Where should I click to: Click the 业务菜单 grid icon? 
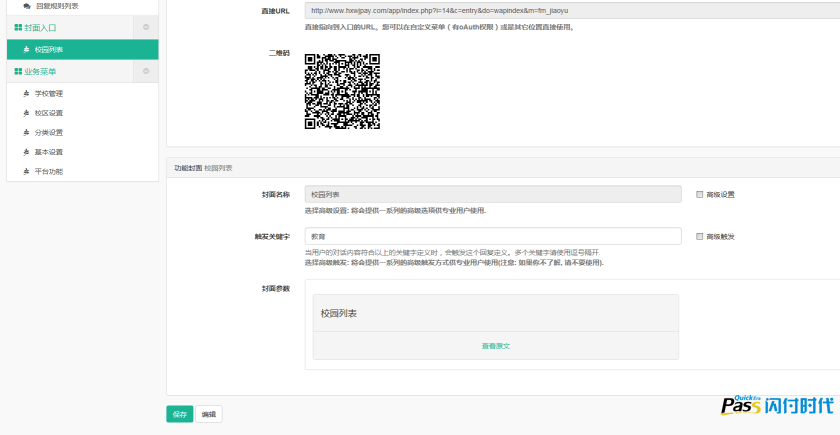pos(18,71)
